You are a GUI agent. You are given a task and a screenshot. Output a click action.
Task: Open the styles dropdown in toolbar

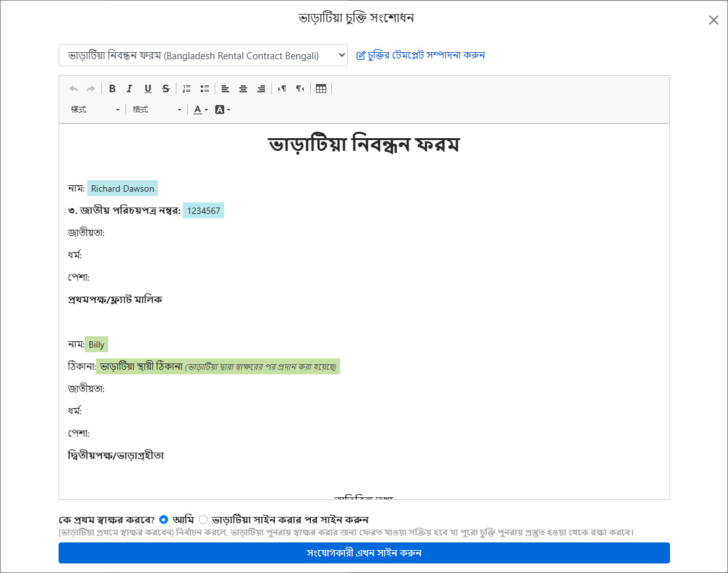(x=95, y=110)
